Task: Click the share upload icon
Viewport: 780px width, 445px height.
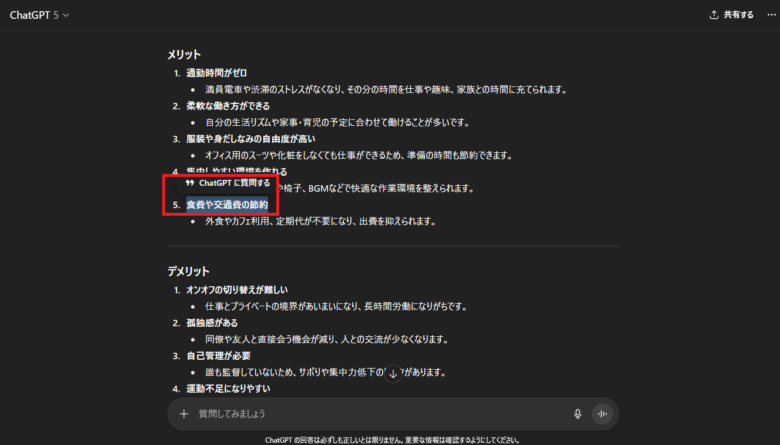Action: [x=713, y=15]
